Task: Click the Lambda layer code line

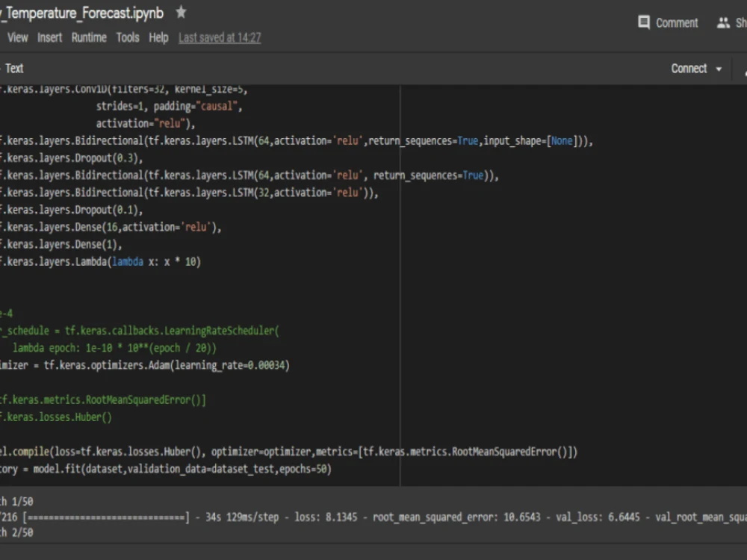Action: [x=101, y=262]
